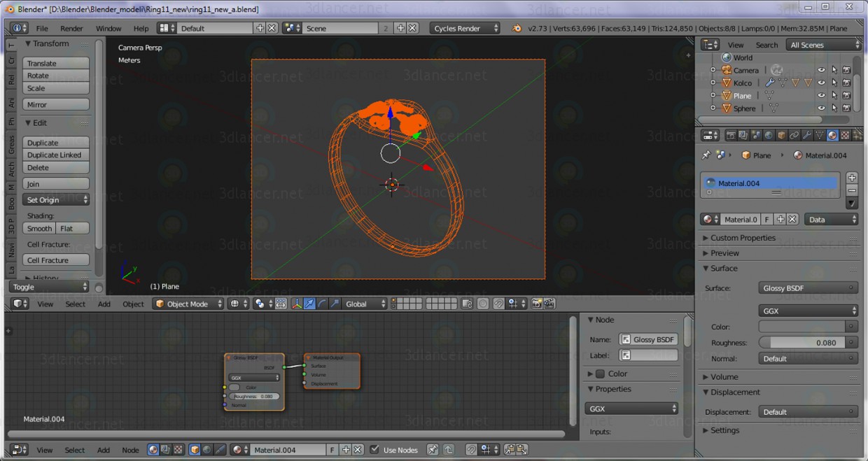Click the Blender logo in info header
This screenshot has height=461, width=868.
(517, 29)
